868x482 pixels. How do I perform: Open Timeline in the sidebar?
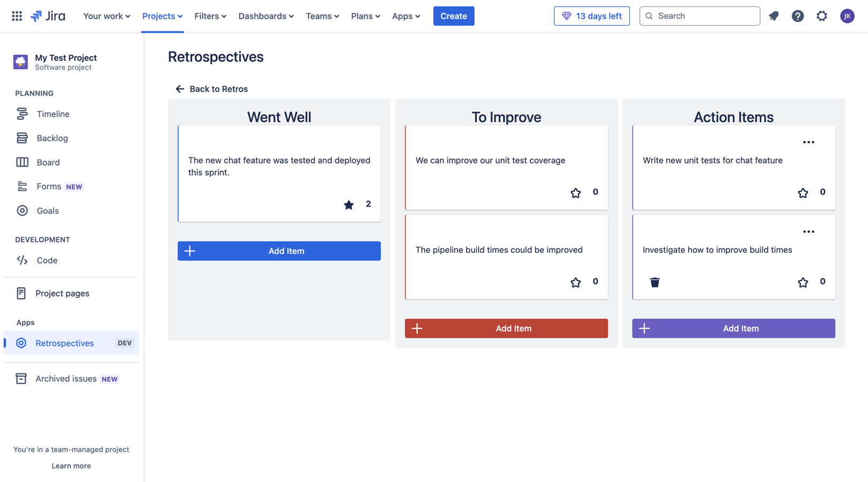[71, 114]
